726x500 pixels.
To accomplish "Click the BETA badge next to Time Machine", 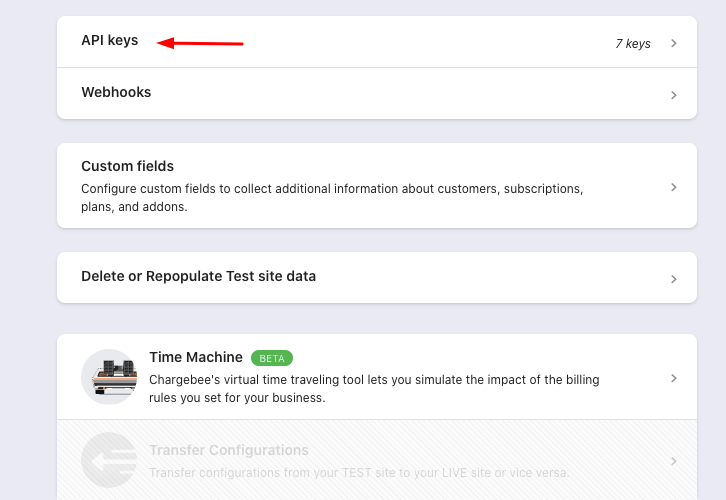I will 272,358.
